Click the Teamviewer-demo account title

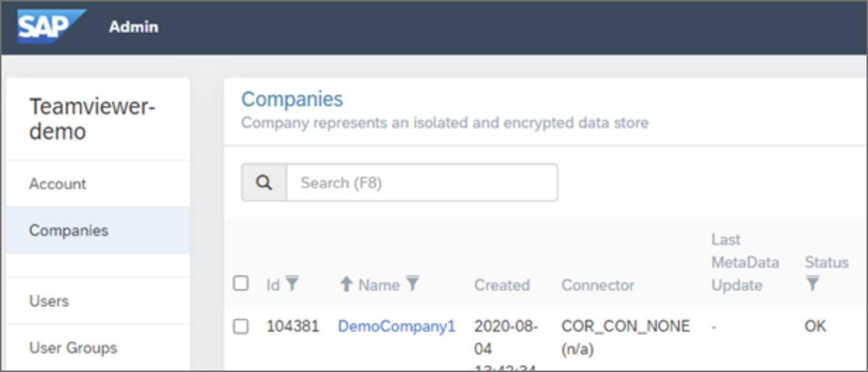point(92,119)
